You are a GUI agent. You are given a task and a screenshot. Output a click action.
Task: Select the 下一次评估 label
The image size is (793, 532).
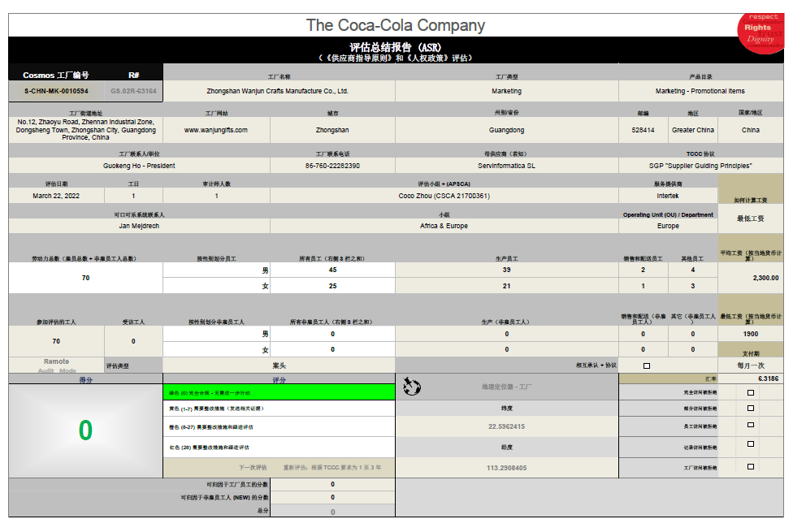click(x=253, y=468)
